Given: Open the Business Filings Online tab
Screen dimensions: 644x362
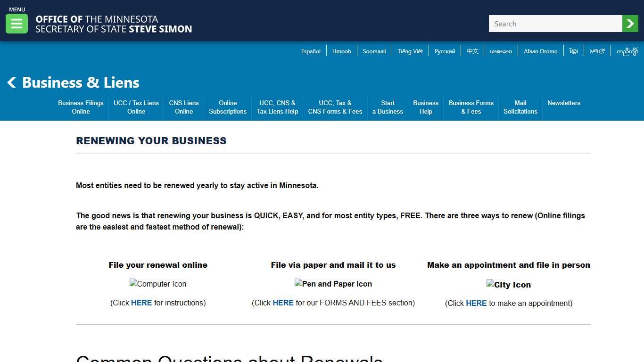Looking at the screenshot, I should click(x=81, y=107).
